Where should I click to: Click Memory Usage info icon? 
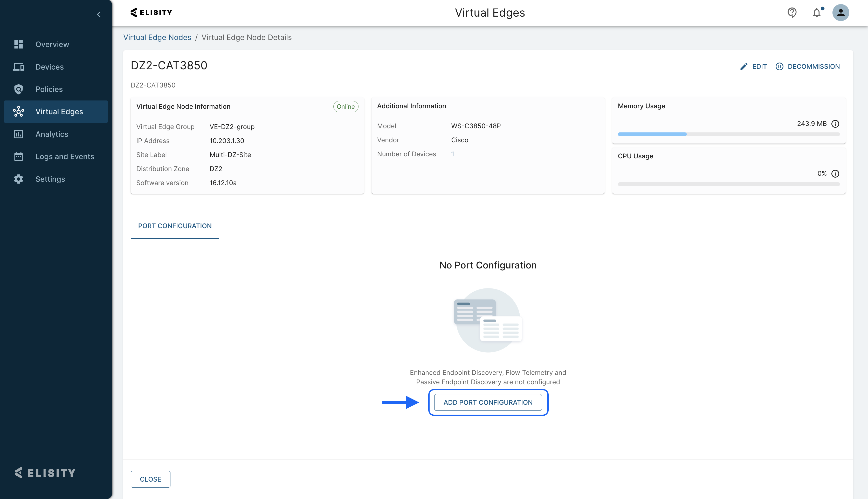click(x=835, y=124)
